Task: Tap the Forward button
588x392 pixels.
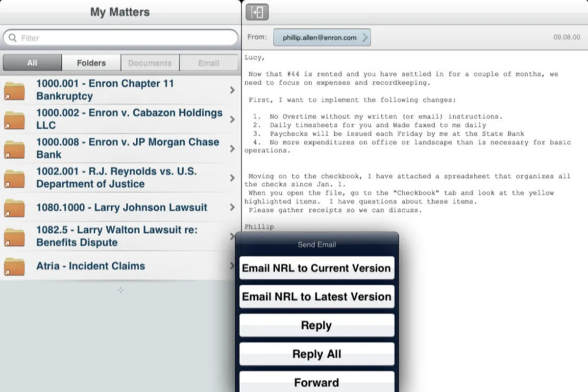Action: 317,382
